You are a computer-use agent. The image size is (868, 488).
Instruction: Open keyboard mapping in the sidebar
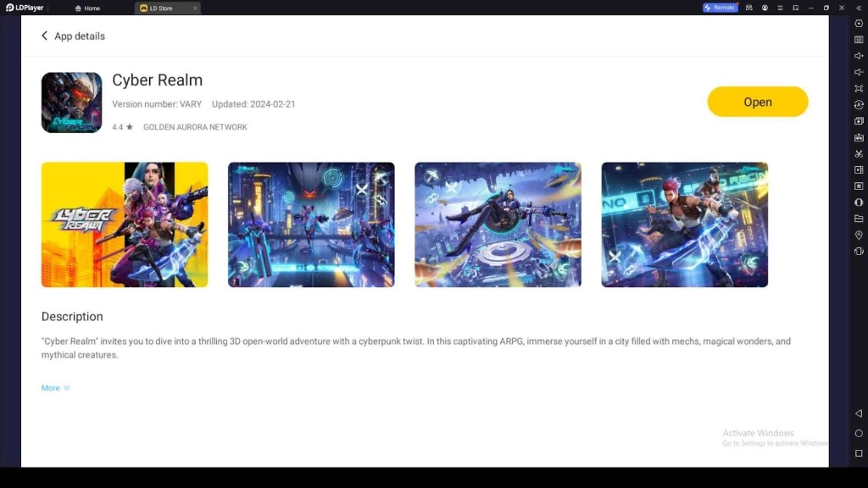[x=859, y=40]
